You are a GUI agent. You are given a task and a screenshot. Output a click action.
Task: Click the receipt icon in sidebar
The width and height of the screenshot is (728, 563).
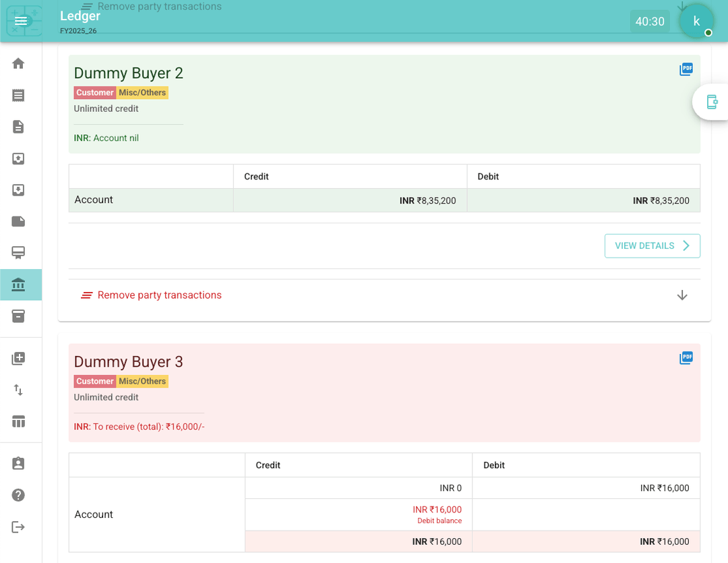[x=18, y=95]
